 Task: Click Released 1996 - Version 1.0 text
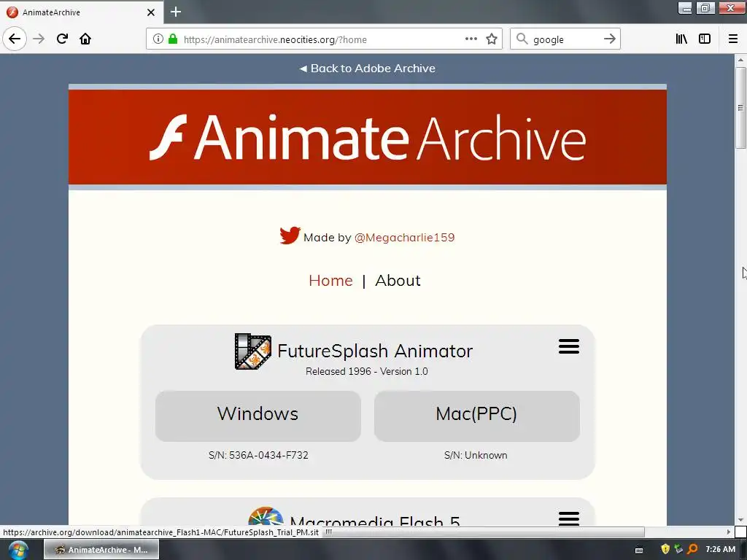(x=367, y=371)
